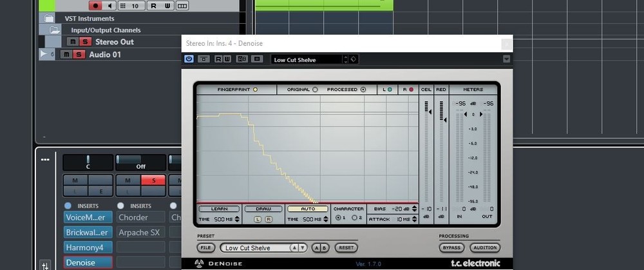This screenshot has height=270, width=644.
Task: Select the Processed monitoring option
Action: tap(363, 89)
